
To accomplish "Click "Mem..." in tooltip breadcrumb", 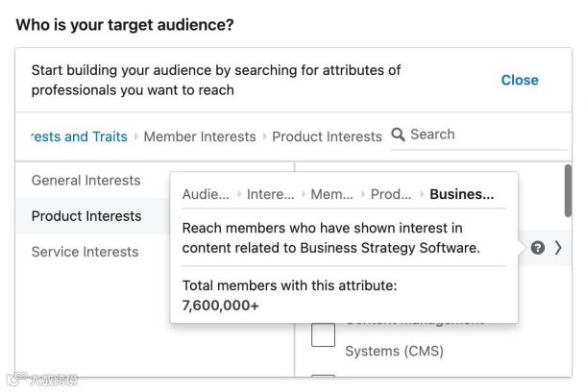I will click(332, 194).
